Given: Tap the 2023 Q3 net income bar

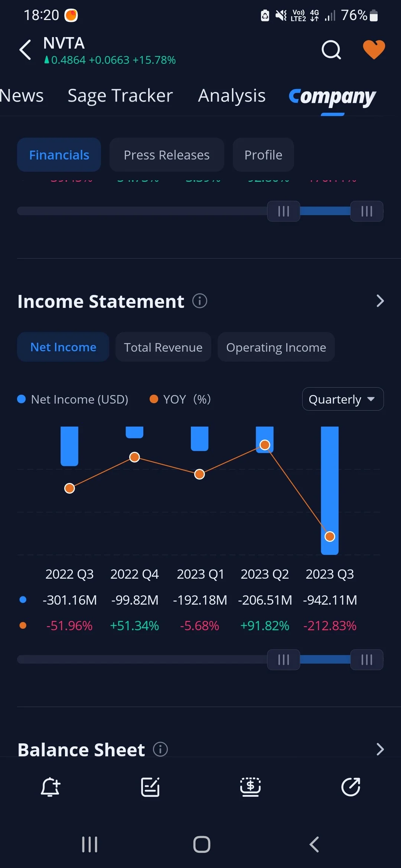Looking at the screenshot, I should tap(330, 490).
